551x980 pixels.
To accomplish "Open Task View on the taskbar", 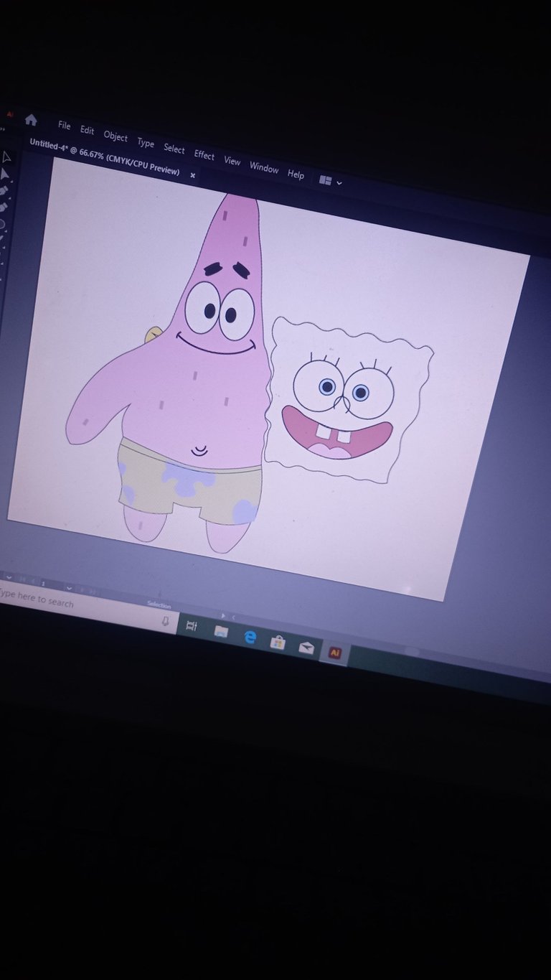I will [192, 626].
